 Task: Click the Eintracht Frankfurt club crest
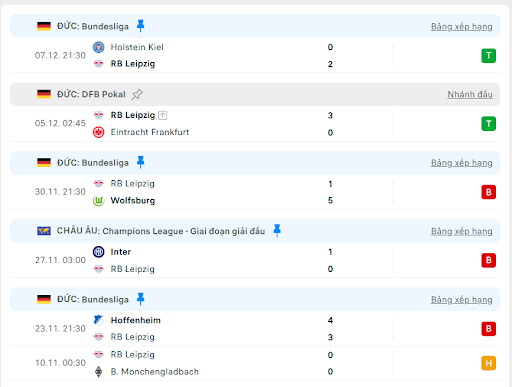98,132
